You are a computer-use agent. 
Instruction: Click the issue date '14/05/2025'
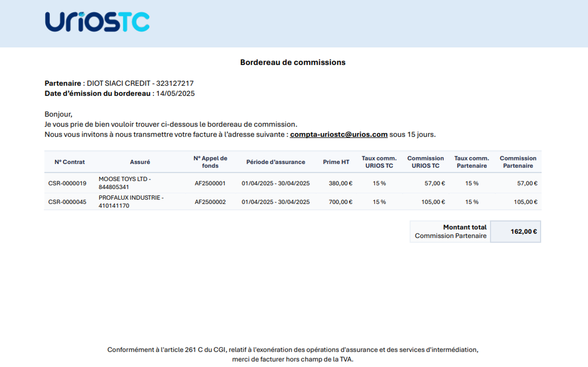175,94
